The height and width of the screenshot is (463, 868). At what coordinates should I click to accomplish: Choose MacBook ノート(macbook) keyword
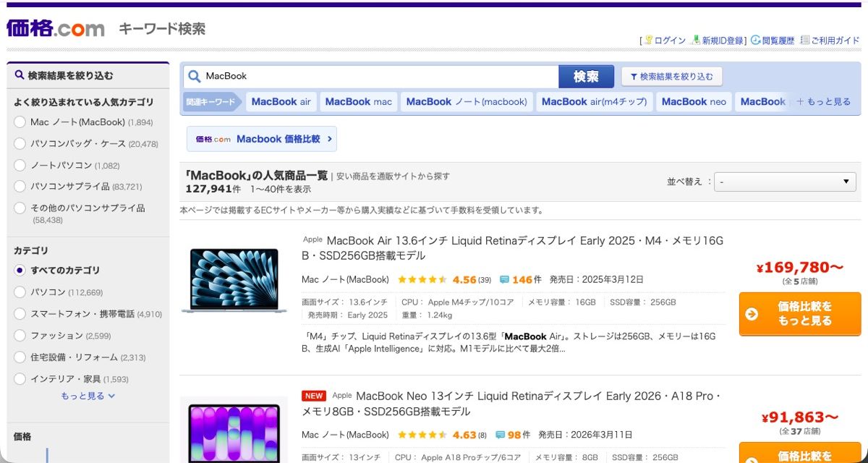467,102
